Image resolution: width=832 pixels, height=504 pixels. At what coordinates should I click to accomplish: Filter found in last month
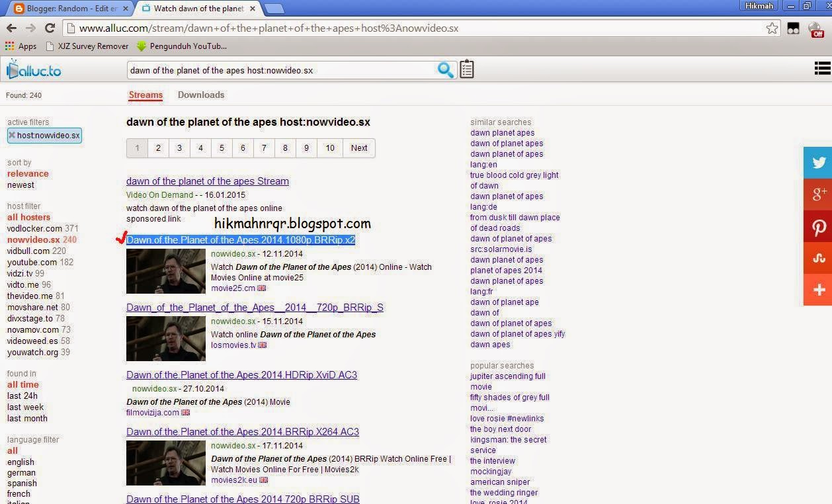(x=27, y=419)
